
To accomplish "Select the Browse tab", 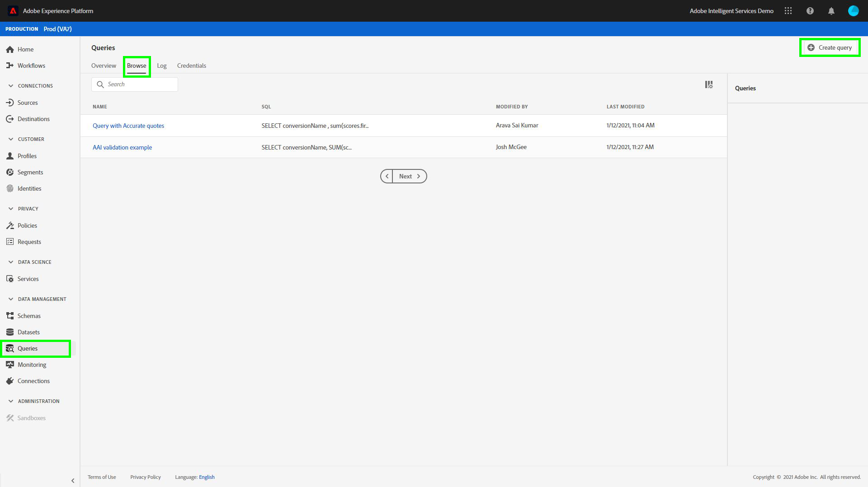I will (137, 66).
